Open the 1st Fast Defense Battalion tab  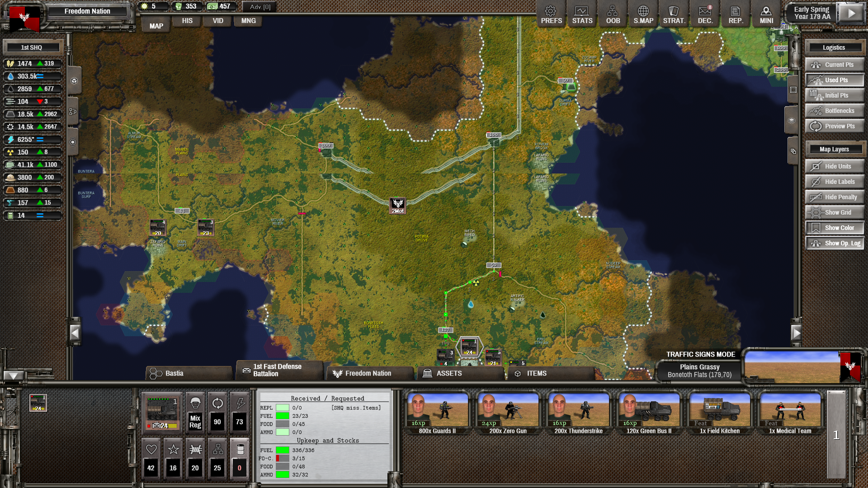[x=279, y=370]
